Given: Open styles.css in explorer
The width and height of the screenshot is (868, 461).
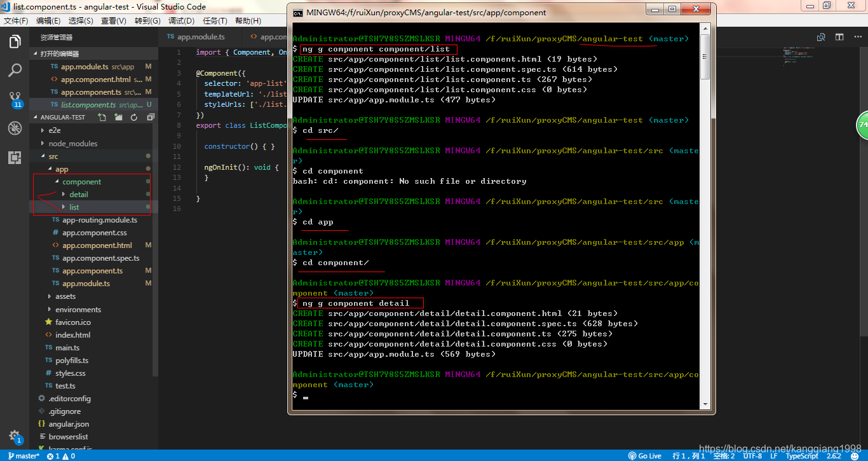Looking at the screenshot, I should click(70, 373).
